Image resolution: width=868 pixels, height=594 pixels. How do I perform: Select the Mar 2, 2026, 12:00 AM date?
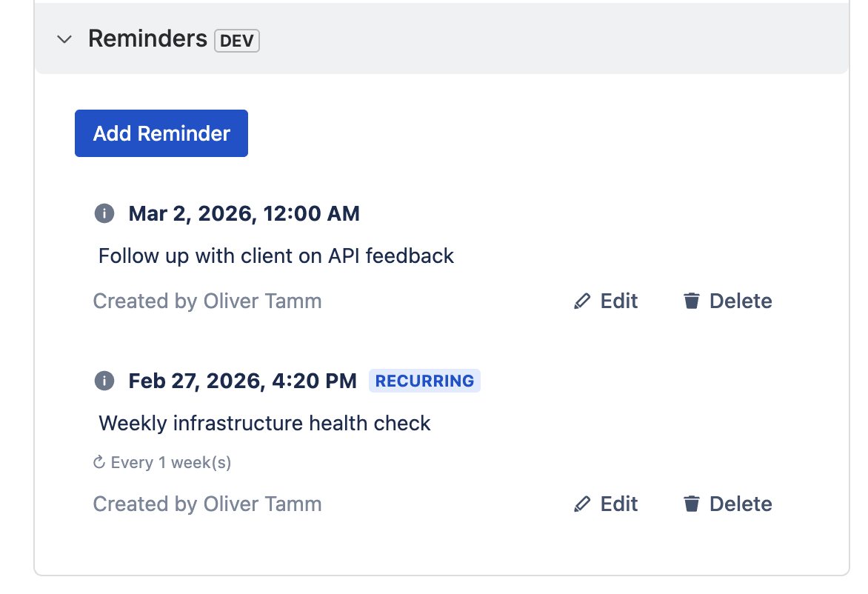click(244, 214)
